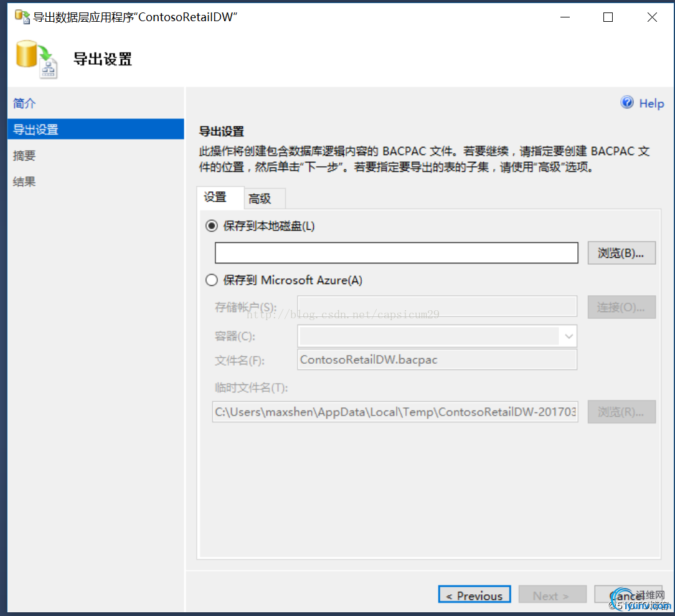Click the 存储帐户(S) input field
The image size is (675, 616).
[x=437, y=306]
